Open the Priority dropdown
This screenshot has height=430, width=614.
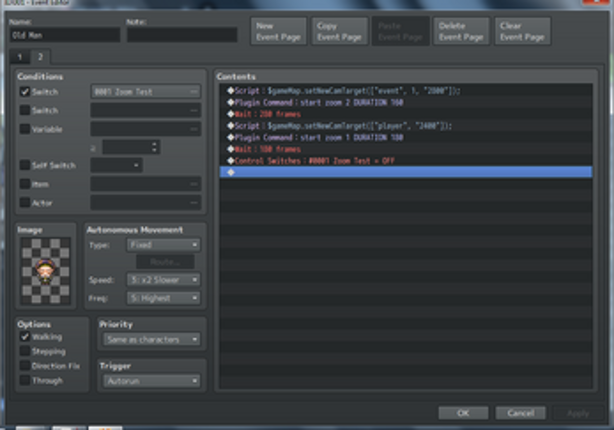pos(152,339)
